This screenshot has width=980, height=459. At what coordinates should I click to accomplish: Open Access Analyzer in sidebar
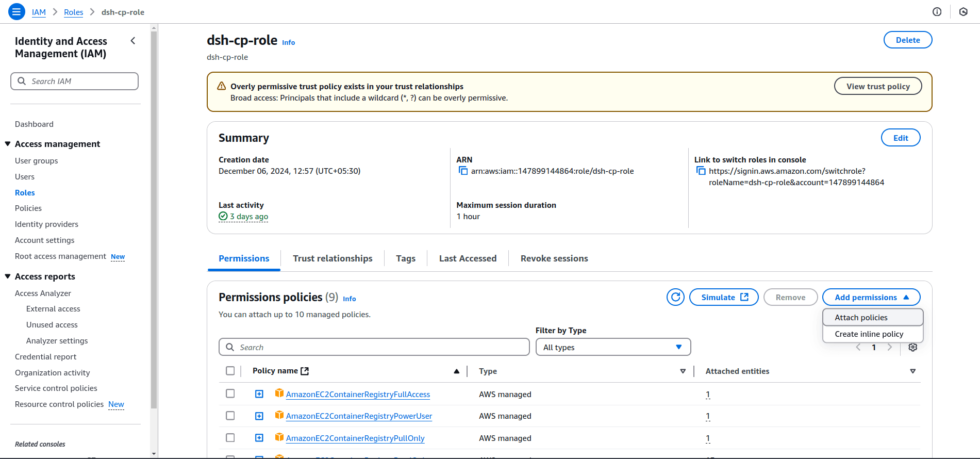[x=43, y=293]
